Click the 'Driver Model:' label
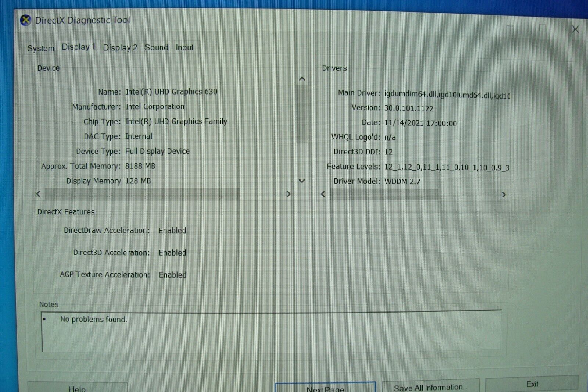This screenshot has height=392, width=588. pos(356,181)
